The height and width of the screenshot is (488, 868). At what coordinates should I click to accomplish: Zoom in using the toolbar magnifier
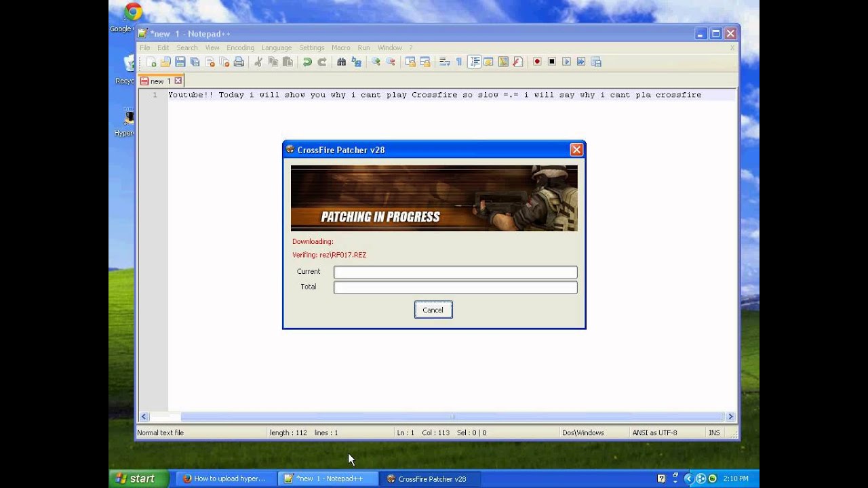[376, 62]
